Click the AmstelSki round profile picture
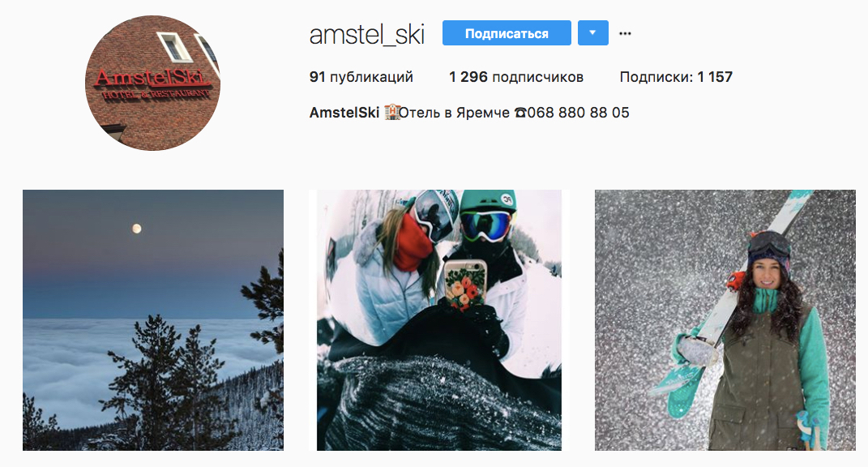This screenshot has height=467, width=868. 153,83
